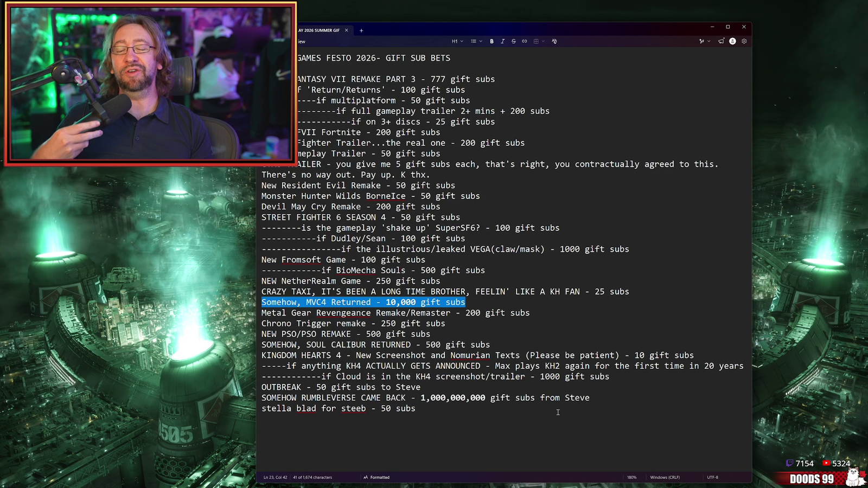Viewport: 868px width, 488px height.
Task: Open the bulleted list options
Action: pos(474,41)
